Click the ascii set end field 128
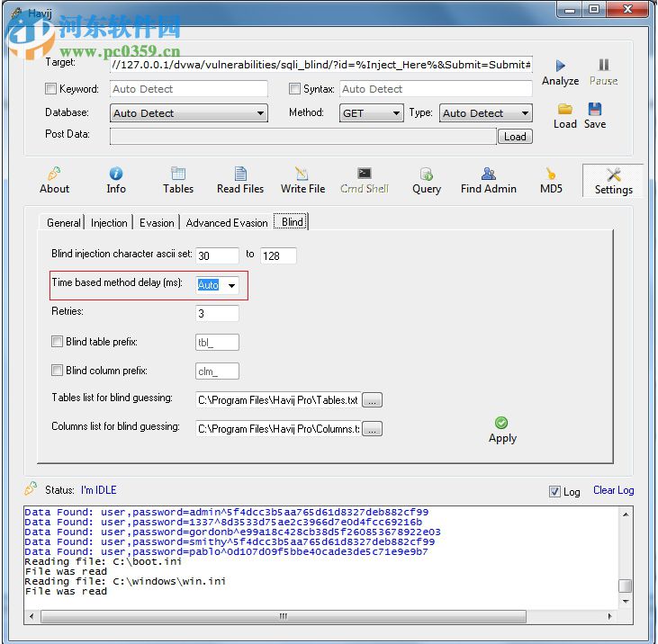658x644 pixels. [x=278, y=255]
